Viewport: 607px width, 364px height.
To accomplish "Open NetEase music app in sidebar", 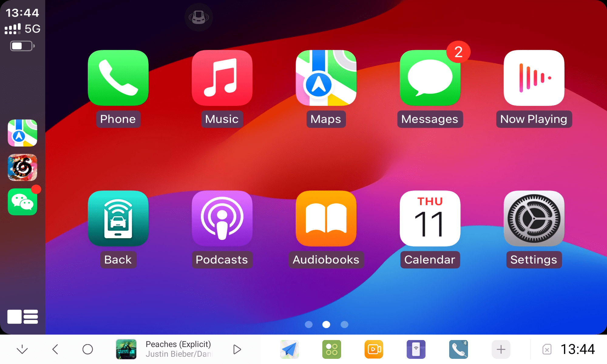I will click(22, 167).
